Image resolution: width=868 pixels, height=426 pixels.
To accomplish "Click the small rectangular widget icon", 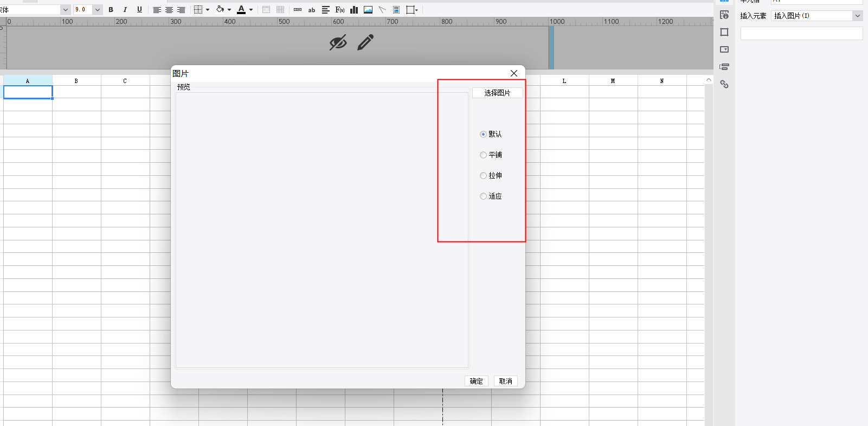I will click(x=298, y=10).
